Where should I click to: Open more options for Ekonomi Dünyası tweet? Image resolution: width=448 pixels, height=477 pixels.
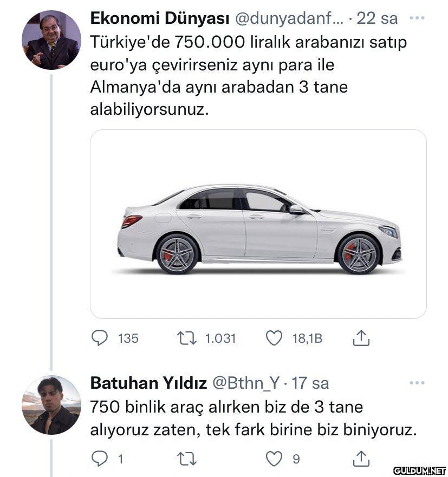(417, 18)
